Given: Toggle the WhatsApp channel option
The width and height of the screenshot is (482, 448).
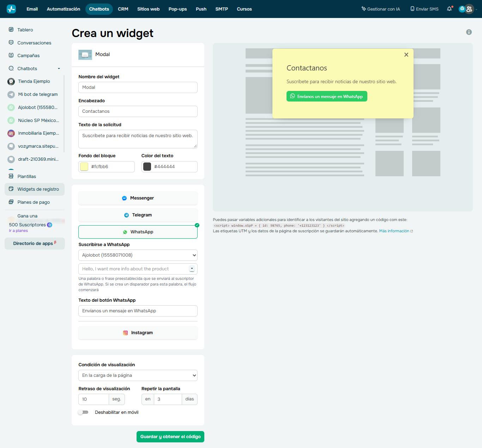Looking at the screenshot, I should [x=138, y=232].
